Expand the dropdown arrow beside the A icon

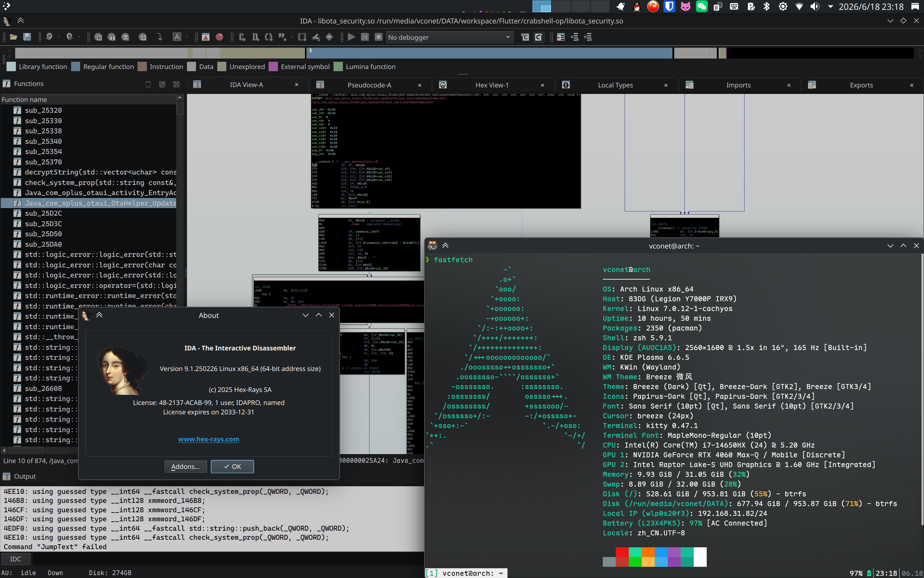pyautogui.click(x=187, y=37)
